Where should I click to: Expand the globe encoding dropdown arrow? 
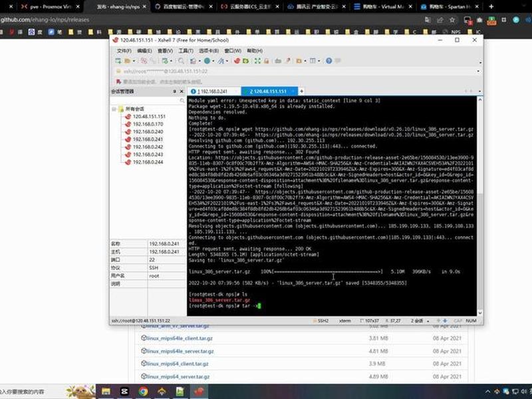(x=213, y=61)
